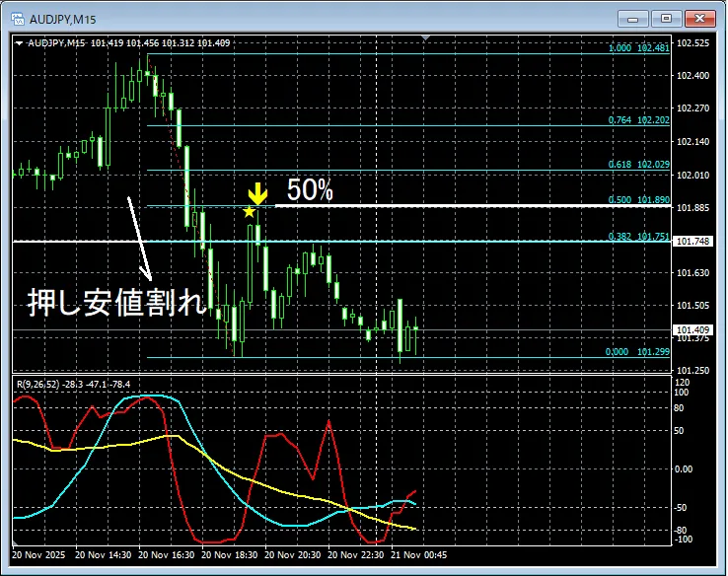Click the 102.525 price scale value
Image resolution: width=728 pixels, height=576 pixels.
click(x=692, y=43)
